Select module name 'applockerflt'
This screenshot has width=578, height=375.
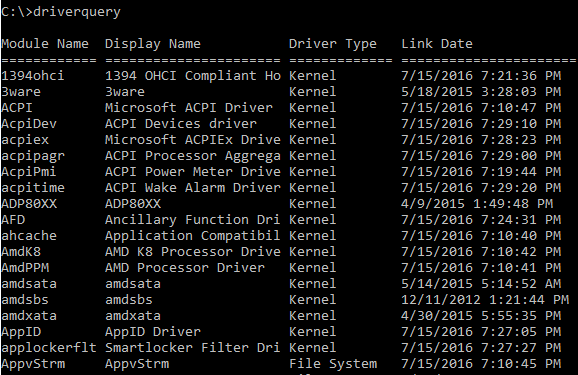pyautogui.click(x=49, y=348)
